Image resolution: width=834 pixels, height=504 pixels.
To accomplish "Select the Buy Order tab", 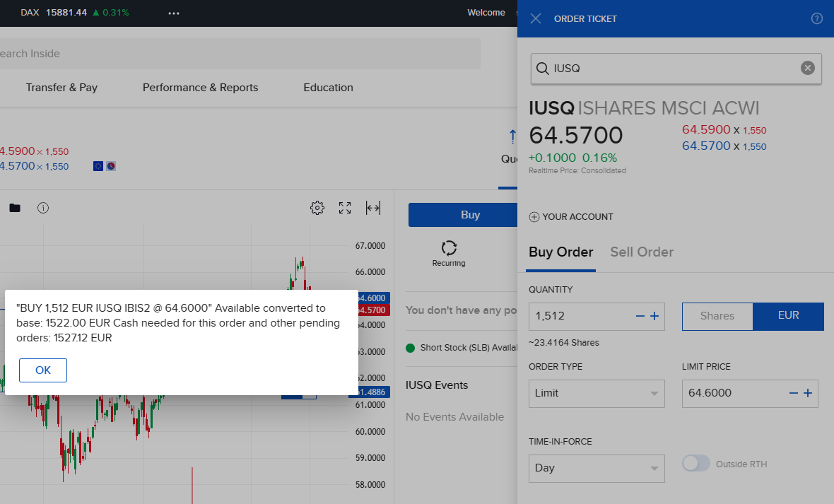I will (x=560, y=252).
